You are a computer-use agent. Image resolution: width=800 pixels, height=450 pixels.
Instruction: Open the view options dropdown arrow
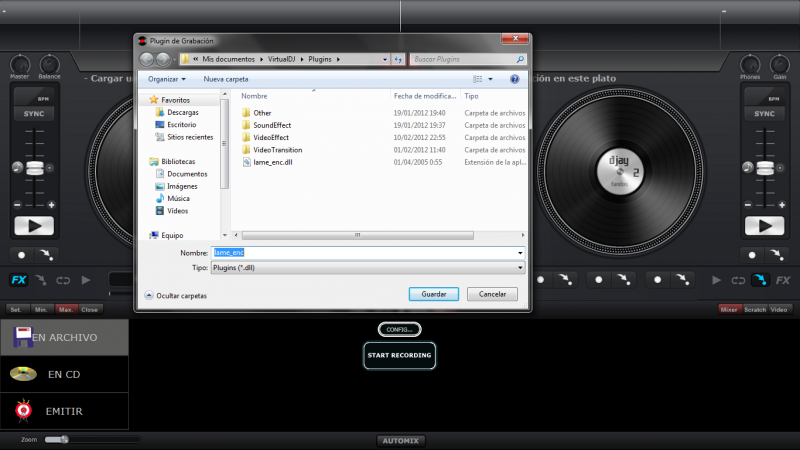point(490,79)
